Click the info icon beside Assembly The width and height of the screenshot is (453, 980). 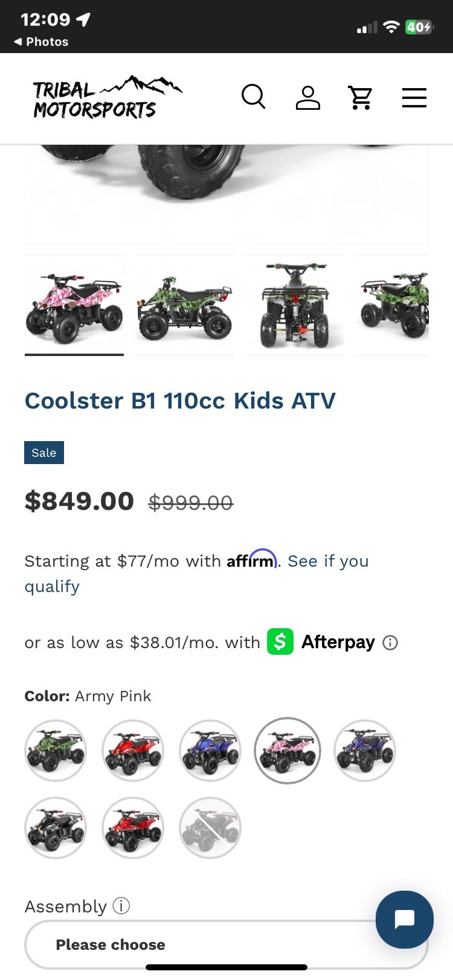click(x=121, y=906)
